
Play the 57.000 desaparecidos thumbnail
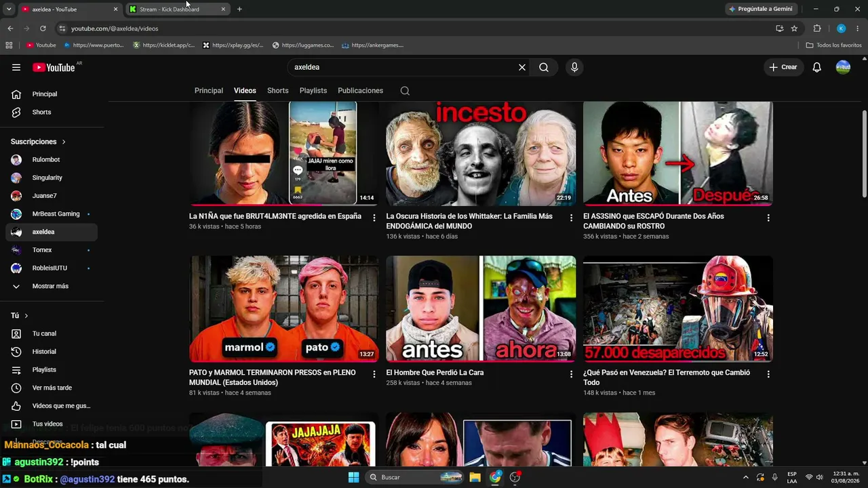point(678,309)
